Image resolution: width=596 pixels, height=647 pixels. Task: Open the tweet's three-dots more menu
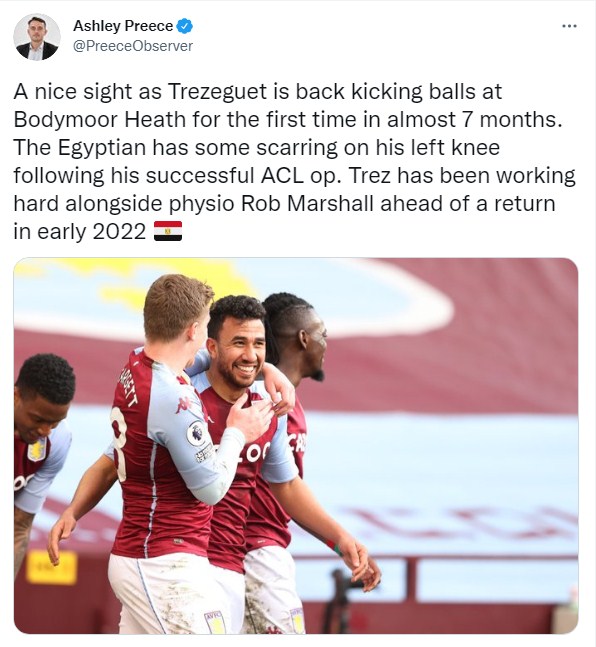[570, 26]
